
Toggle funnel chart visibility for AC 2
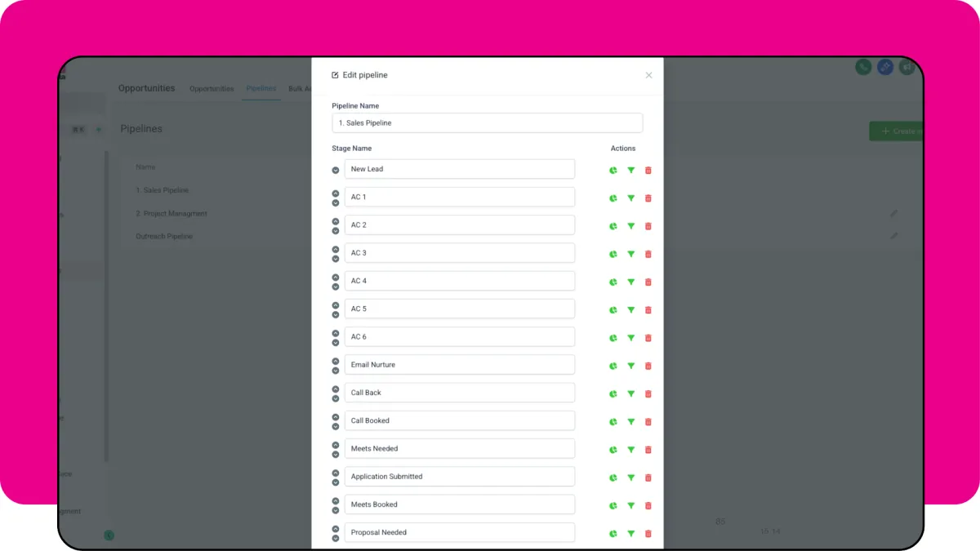[x=630, y=226]
